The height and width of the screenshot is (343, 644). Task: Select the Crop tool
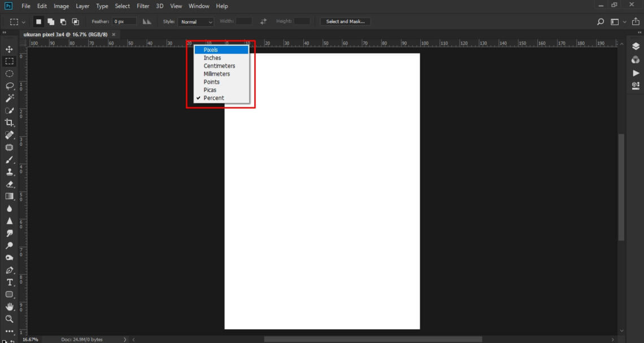(8, 122)
